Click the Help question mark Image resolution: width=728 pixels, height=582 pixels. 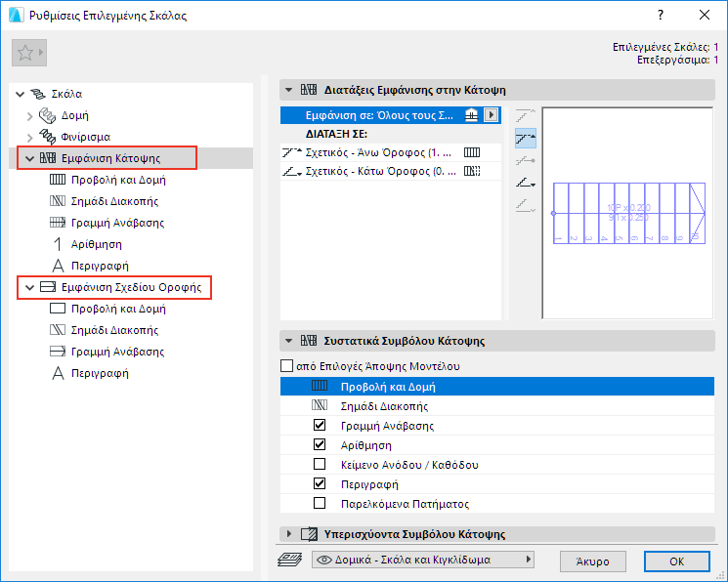point(661,15)
